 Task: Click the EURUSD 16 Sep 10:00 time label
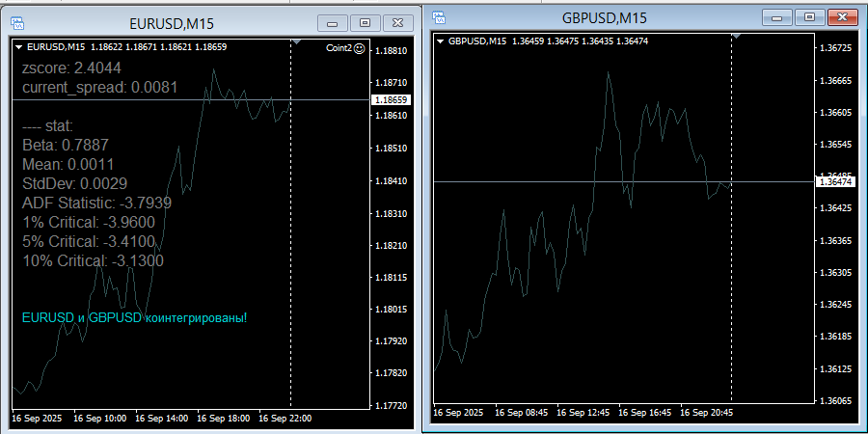(x=99, y=419)
